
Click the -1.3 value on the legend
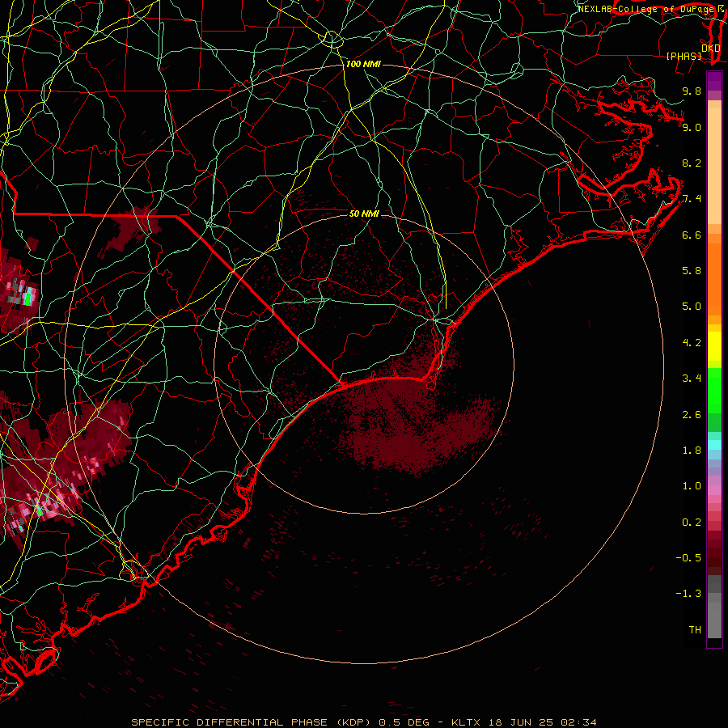coord(688,594)
